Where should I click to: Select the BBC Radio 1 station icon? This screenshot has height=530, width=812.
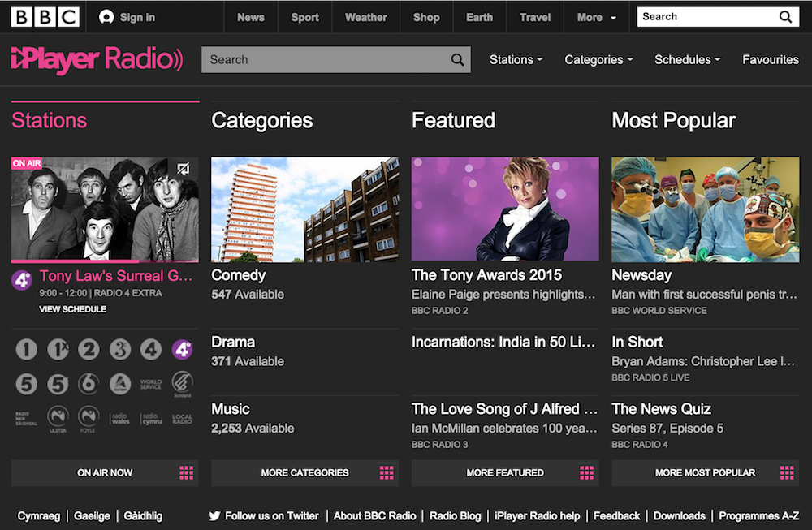[x=27, y=350]
